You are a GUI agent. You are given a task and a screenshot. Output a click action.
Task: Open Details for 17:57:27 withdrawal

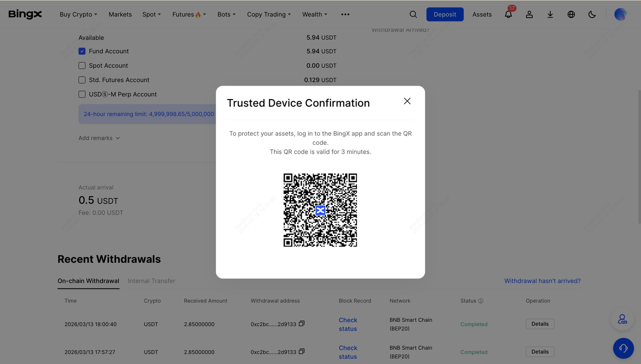540,352
